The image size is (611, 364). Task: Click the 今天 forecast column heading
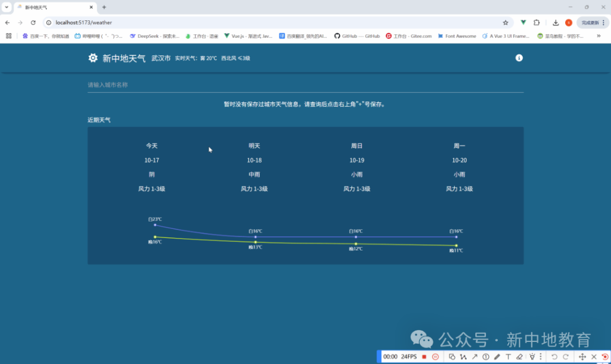pyautogui.click(x=152, y=146)
